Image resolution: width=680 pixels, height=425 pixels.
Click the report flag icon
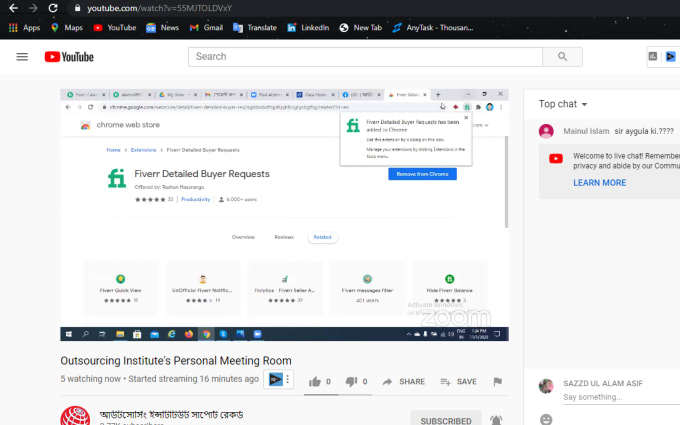(497, 382)
